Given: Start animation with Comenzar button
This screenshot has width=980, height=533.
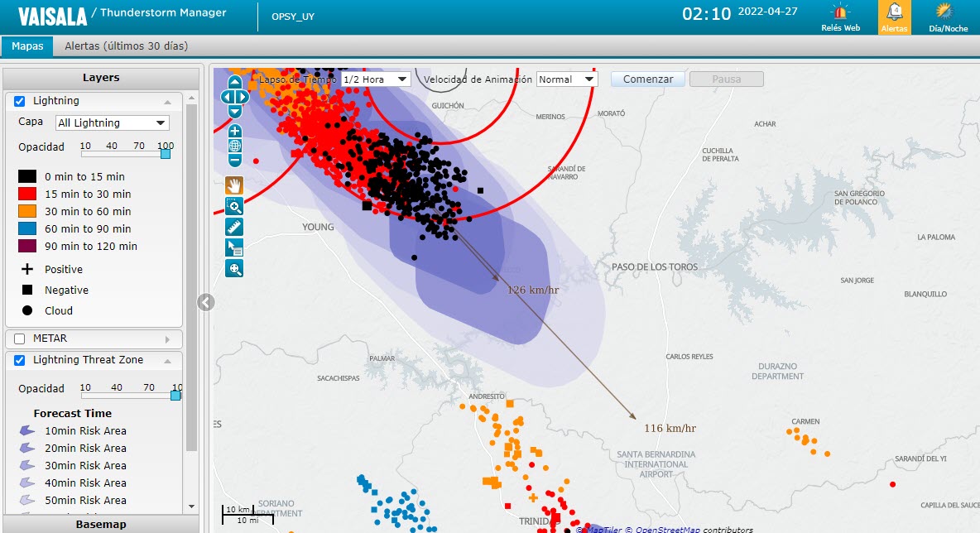Looking at the screenshot, I should click(647, 79).
